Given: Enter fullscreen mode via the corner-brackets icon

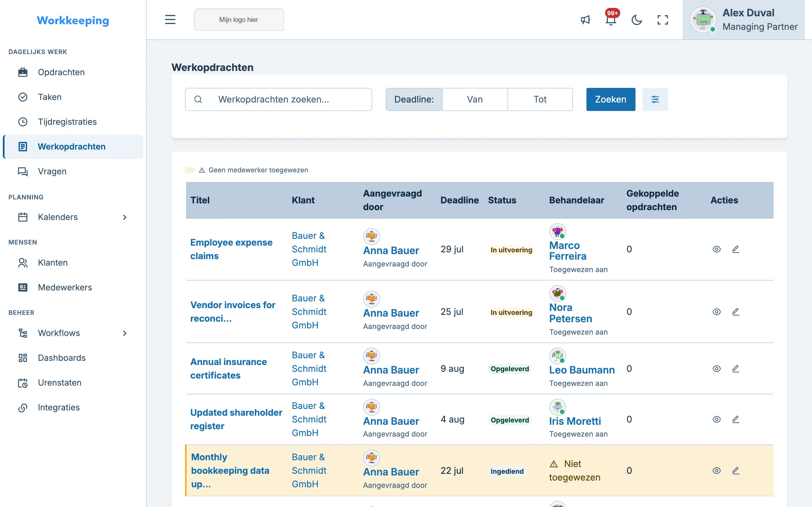Looking at the screenshot, I should pyautogui.click(x=662, y=20).
